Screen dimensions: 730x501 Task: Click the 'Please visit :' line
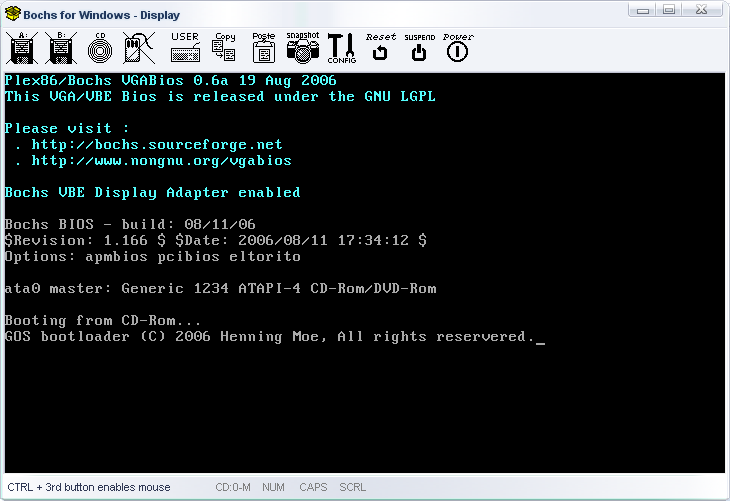click(x=67, y=129)
